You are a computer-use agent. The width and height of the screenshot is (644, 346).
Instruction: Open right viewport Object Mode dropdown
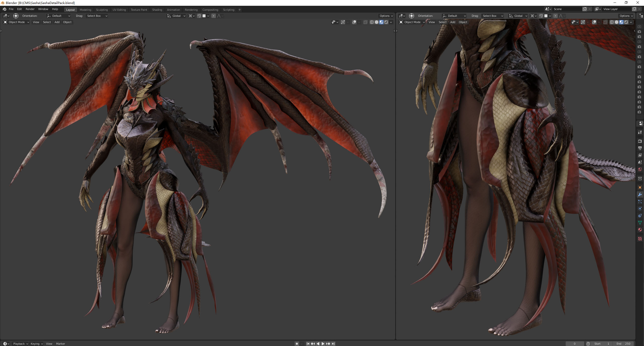[x=412, y=22]
